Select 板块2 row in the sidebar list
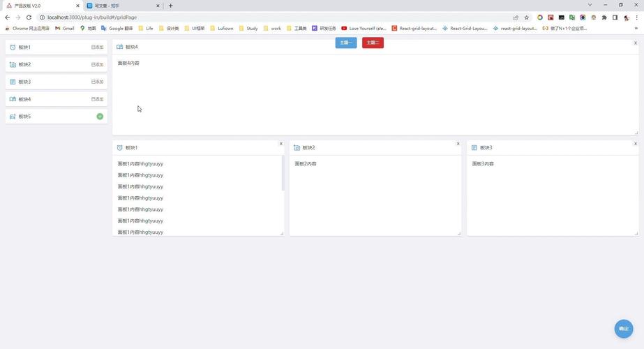Screen dimensions: 644x349 (x=57, y=64)
